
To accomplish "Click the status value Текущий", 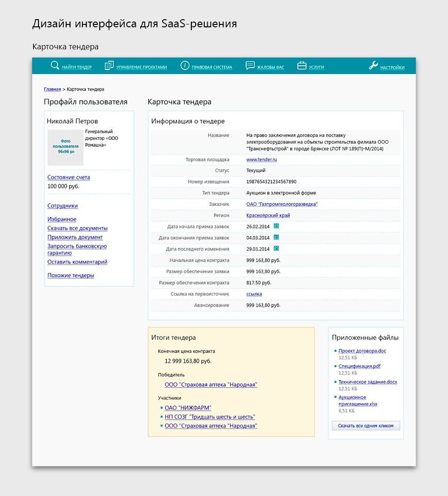I will click(x=256, y=170).
